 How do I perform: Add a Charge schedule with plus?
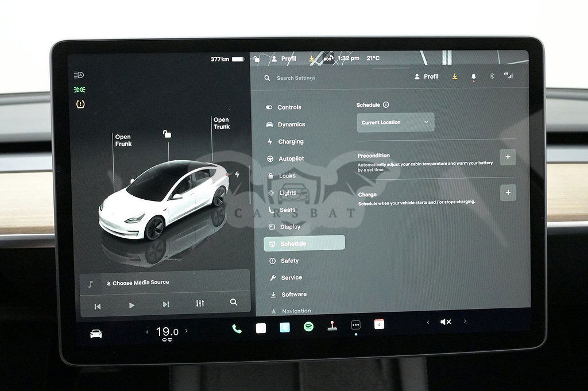508,192
